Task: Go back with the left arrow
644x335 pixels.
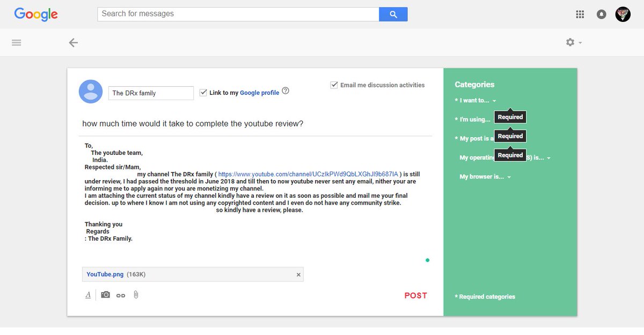Action: click(74, 43)
